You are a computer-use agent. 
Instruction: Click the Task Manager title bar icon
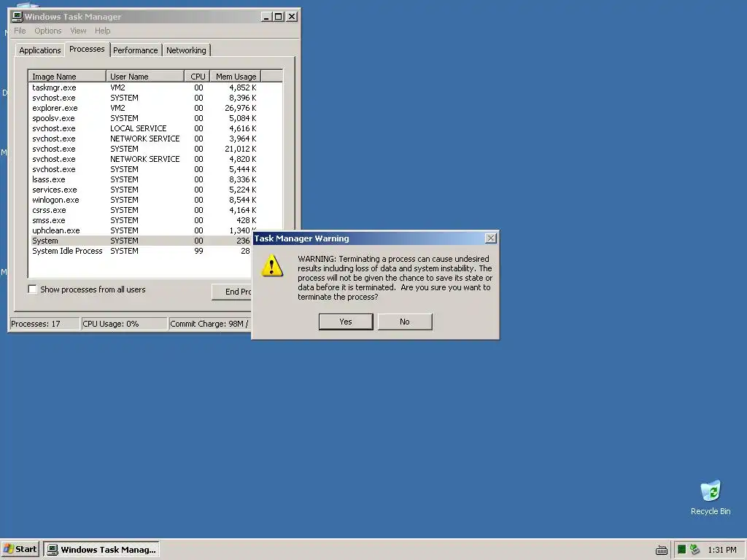18,17
